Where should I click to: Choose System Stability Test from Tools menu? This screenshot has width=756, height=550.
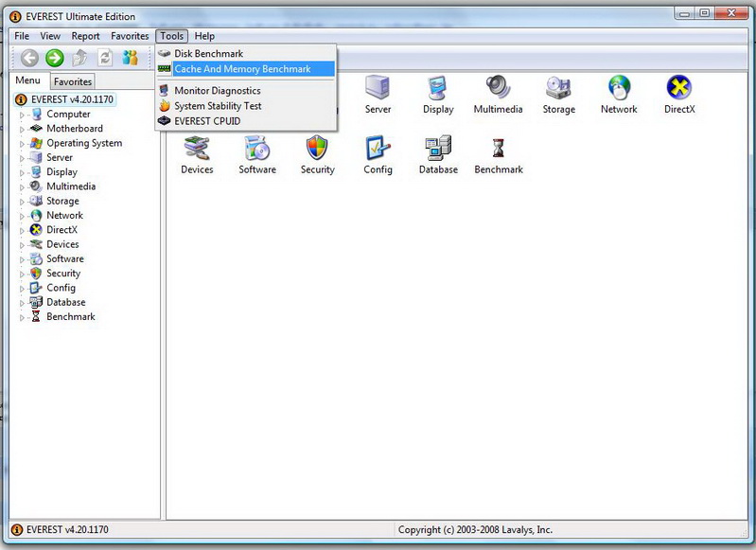click(218, 106)
